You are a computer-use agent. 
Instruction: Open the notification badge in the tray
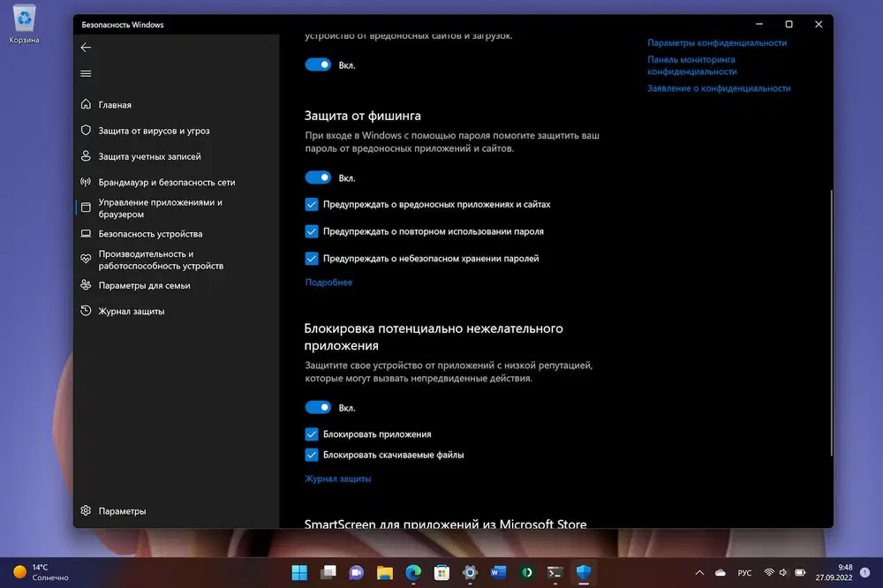coord(865,572)
